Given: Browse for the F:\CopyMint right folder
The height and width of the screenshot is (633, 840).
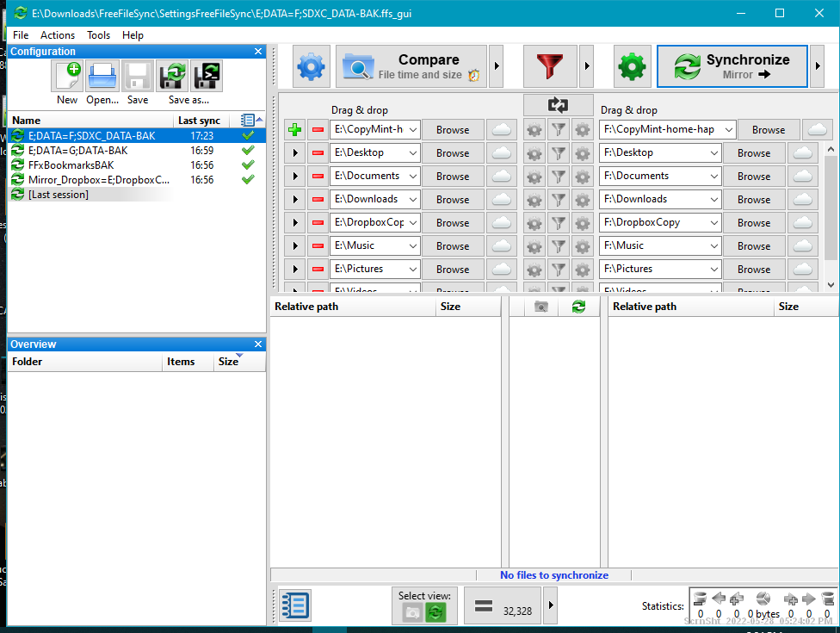Looking at the screenshot, I should (769, 130).
